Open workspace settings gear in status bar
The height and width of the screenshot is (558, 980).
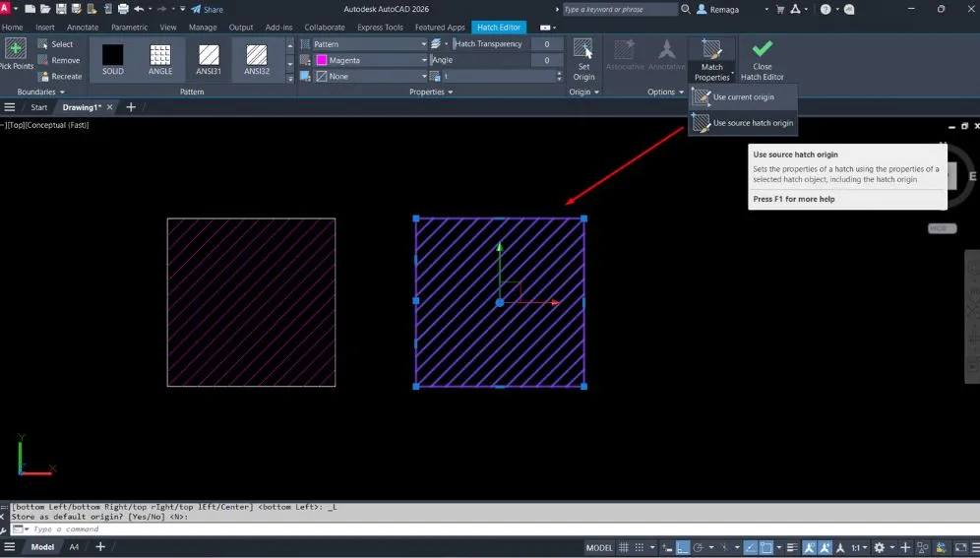(880, 547)
